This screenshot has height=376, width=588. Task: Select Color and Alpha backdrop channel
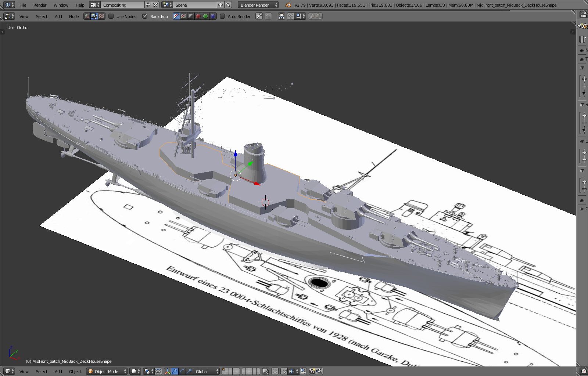[x=176, y=16]
